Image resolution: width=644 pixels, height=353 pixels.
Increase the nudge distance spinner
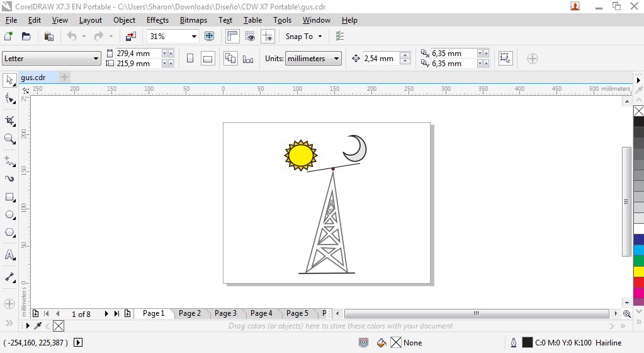click(x=405, y=55)
